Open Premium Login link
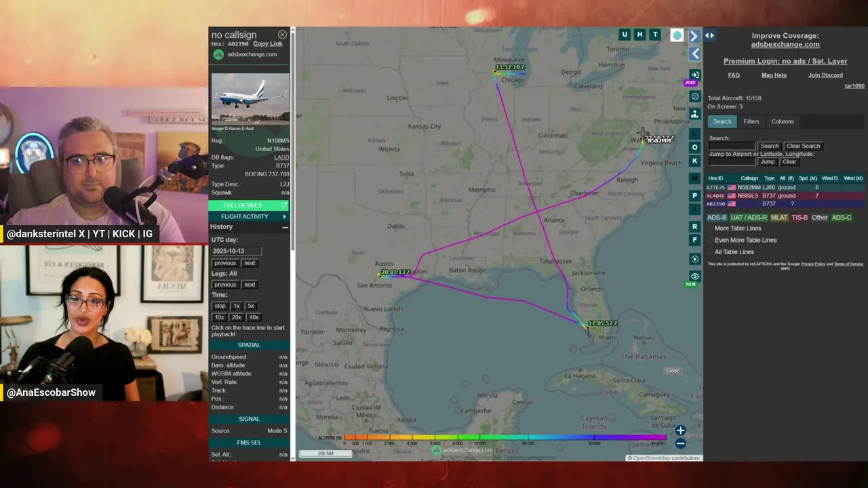The height and width of the screenshot is (488, 868). (x=785, y=62)
